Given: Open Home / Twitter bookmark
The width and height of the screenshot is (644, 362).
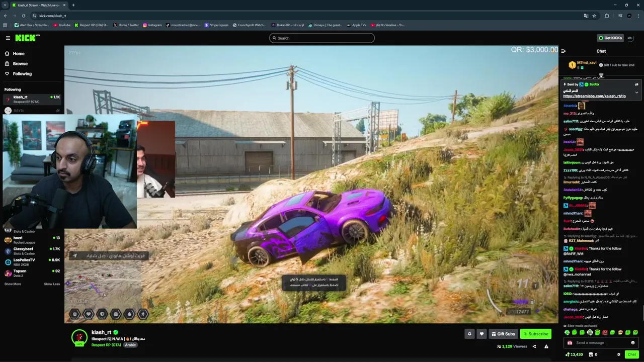Looking at the screenshot, I should [126, 25].
